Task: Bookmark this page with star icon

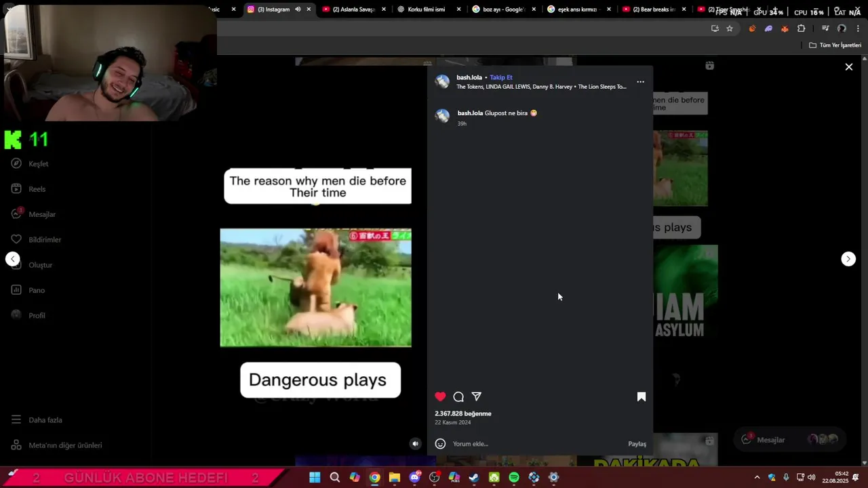Action: [x=730, y=28]
